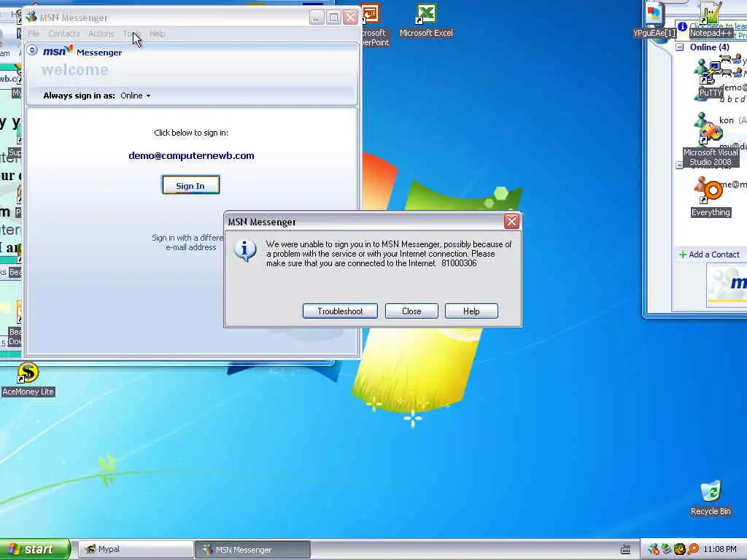
Task: Click the Sign In button
Action: [190, 185]
